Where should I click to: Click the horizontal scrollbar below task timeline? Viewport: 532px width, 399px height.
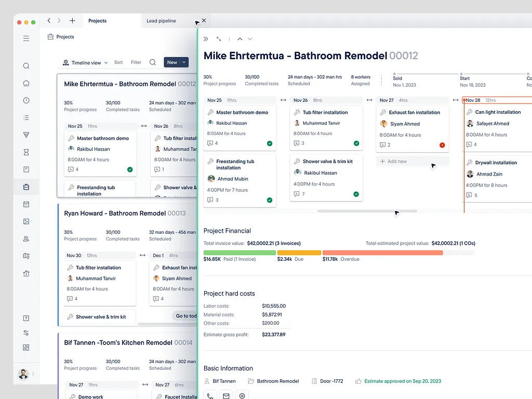click(367, 211)
